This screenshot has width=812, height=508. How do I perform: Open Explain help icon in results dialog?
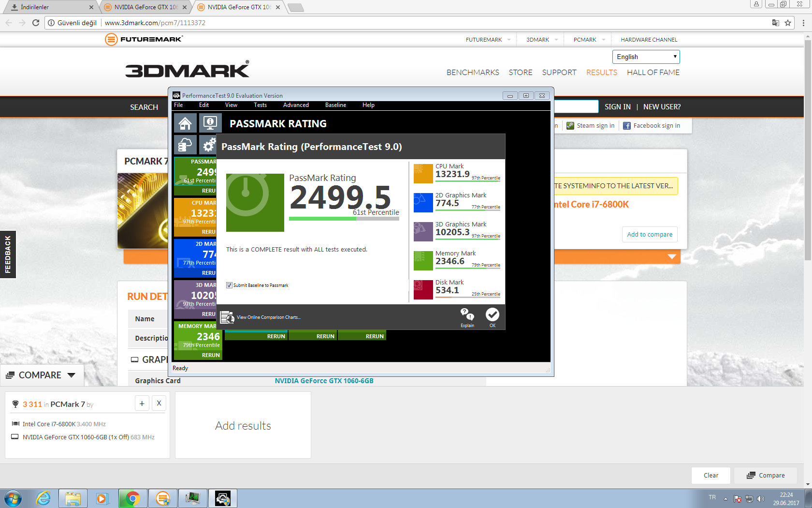[x=467, y=317]
